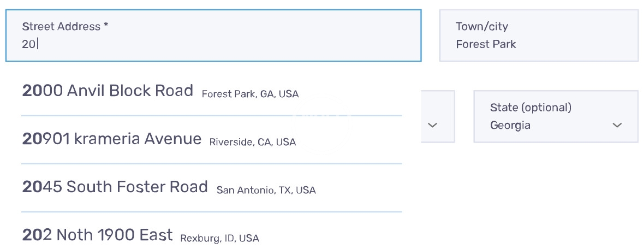644x249 pixels.
Task: Click the chevron arrow in State dropdown
Action: tap(617, 126)
